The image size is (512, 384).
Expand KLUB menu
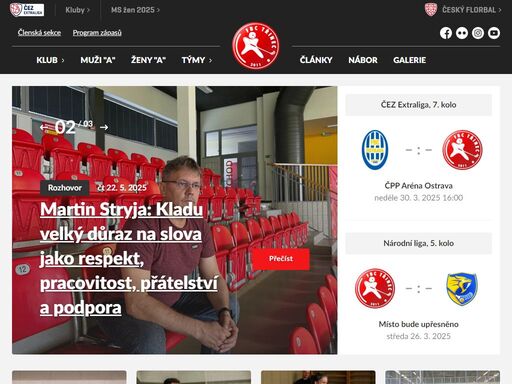(x=50, y=60)
